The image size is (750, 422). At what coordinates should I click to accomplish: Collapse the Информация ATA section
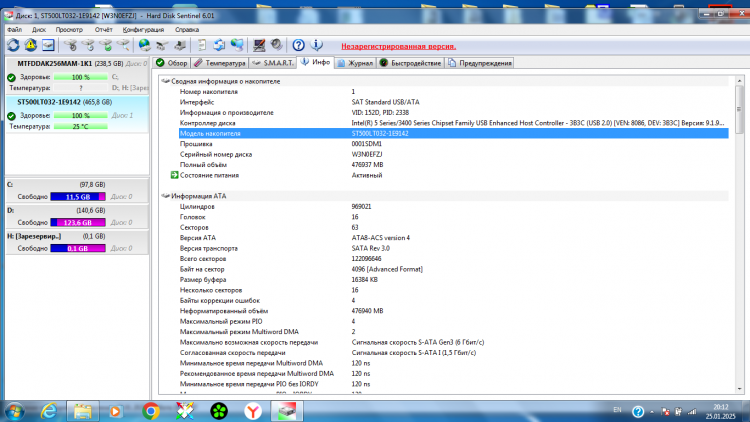click(165, 196)
